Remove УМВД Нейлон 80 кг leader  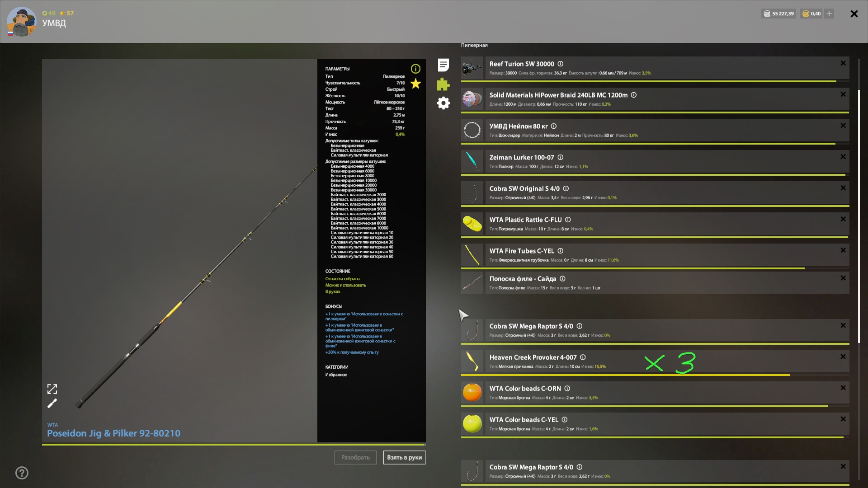coord(843,126)
